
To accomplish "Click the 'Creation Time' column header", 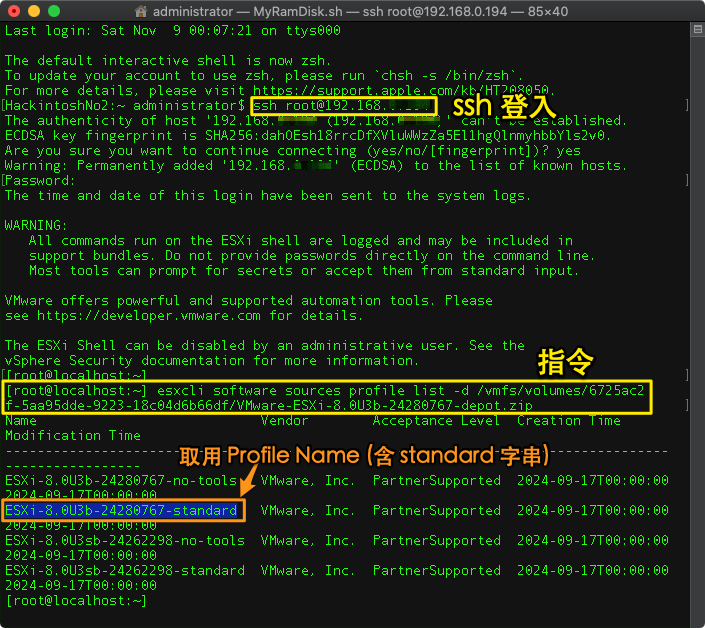I will (569, 420).
